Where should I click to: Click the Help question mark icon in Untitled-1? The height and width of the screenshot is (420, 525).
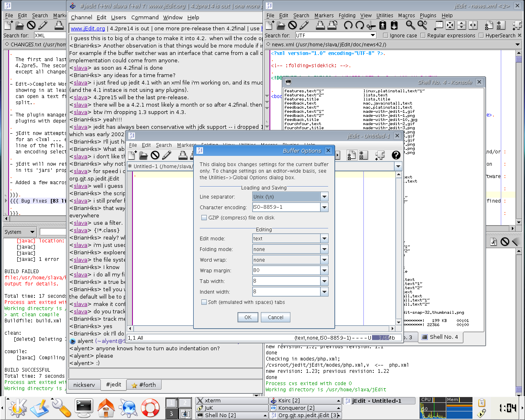tap(396, 155)
